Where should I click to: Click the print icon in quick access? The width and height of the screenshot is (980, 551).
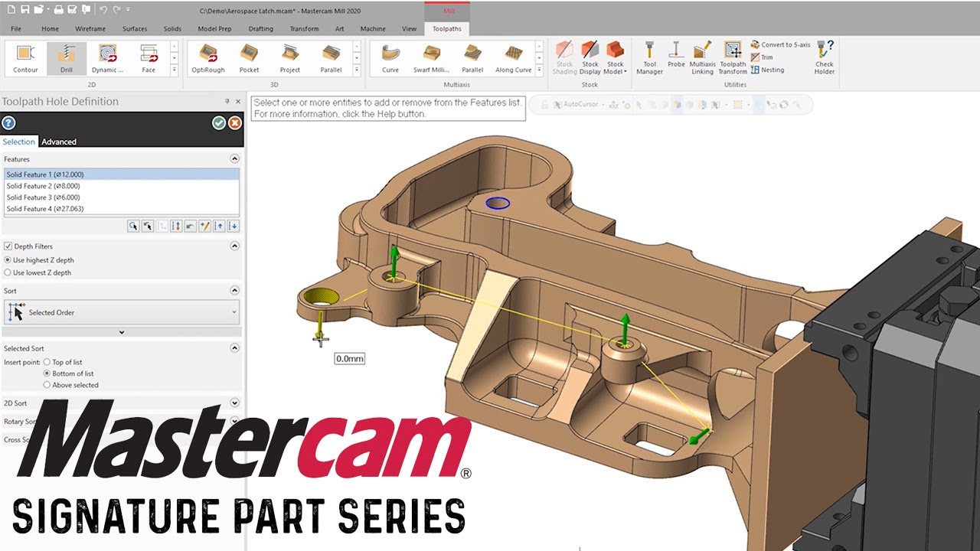click(x=58, y=10)
